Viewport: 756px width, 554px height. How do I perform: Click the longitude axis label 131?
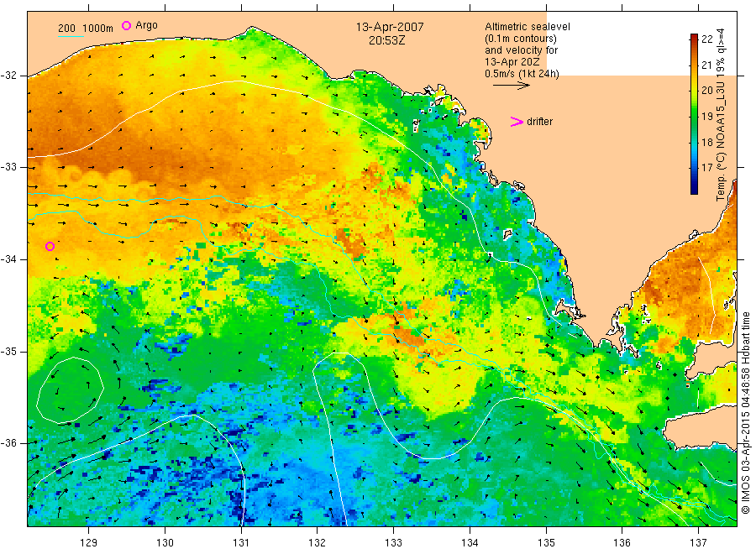click(241, 543)
